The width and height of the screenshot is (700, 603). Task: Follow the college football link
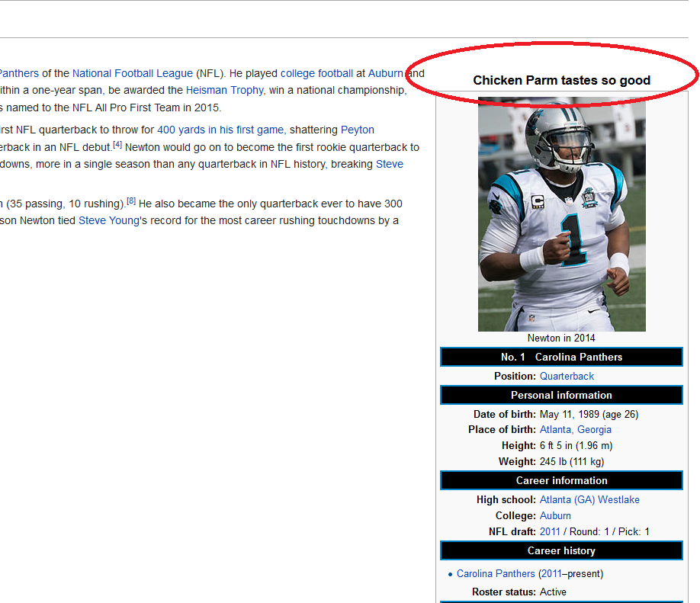pyautogui.click(x=316, y=73)
